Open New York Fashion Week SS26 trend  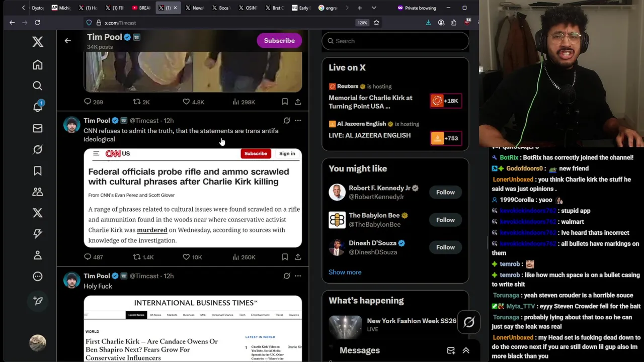click(395, 325)
